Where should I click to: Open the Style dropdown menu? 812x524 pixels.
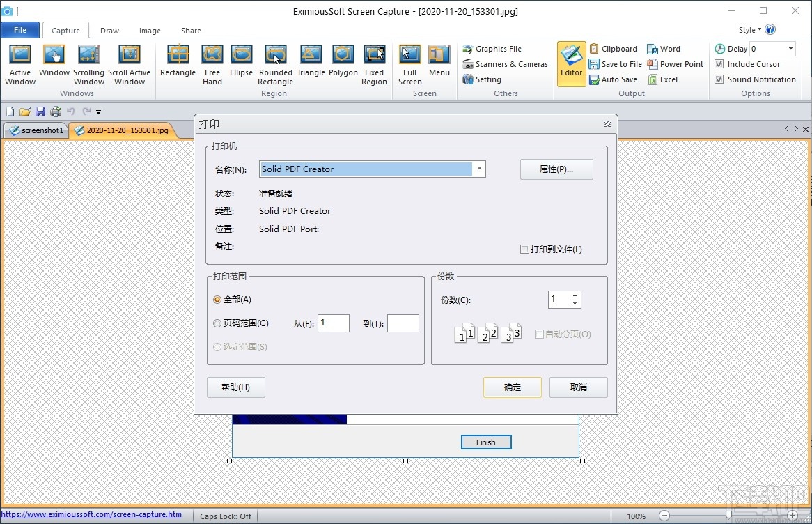pyautogui.click(x=752, y=29)
